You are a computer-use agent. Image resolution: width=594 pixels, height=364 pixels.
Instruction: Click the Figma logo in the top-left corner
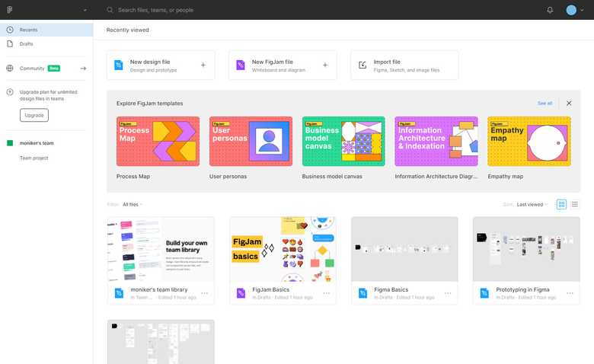tap(10, 10)
